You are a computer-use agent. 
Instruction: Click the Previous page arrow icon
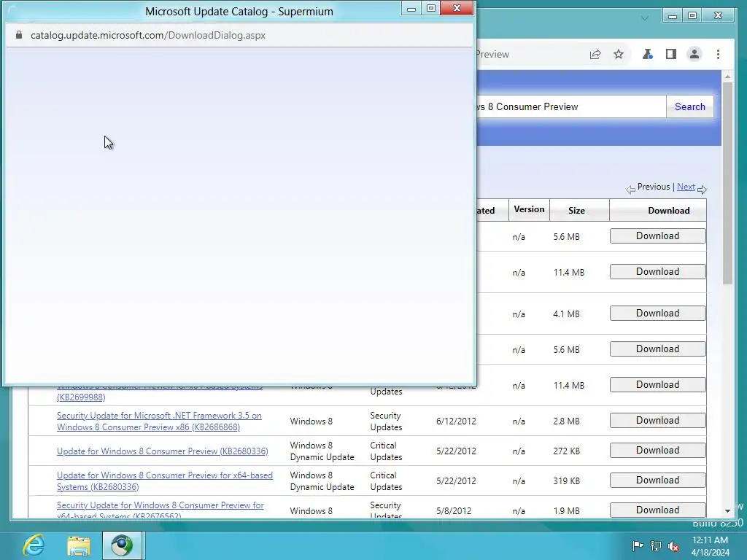pos(631,190)
